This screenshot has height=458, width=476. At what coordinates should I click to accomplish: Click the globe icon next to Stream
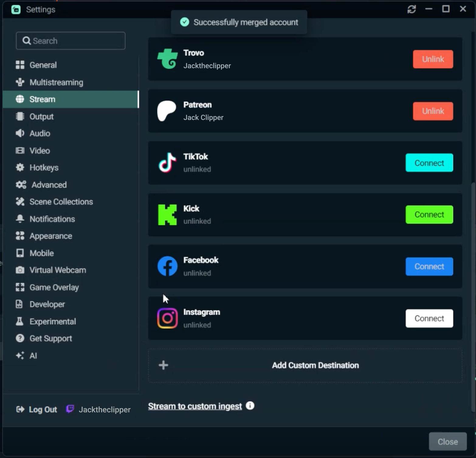pos(20,99)
